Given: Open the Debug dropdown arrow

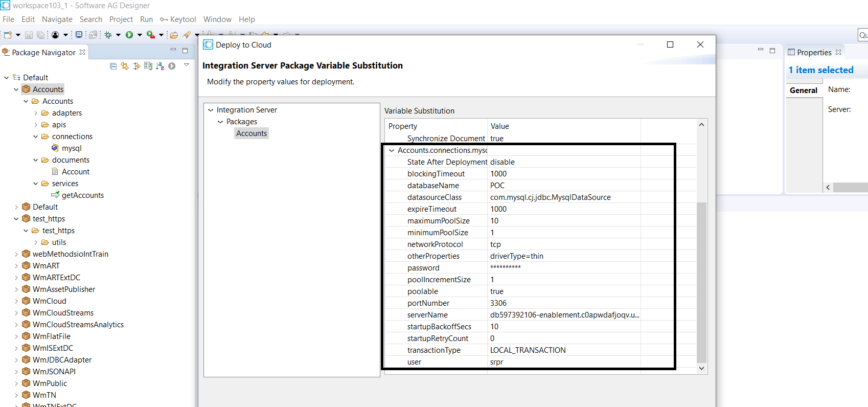Looking at the screenshot, I should pos(118,35).
